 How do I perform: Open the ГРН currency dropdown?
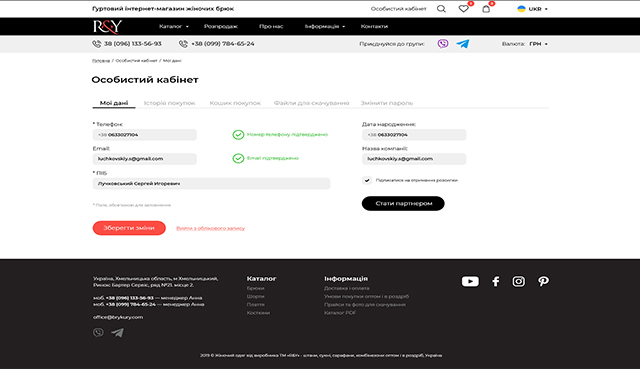pos(538,44)
